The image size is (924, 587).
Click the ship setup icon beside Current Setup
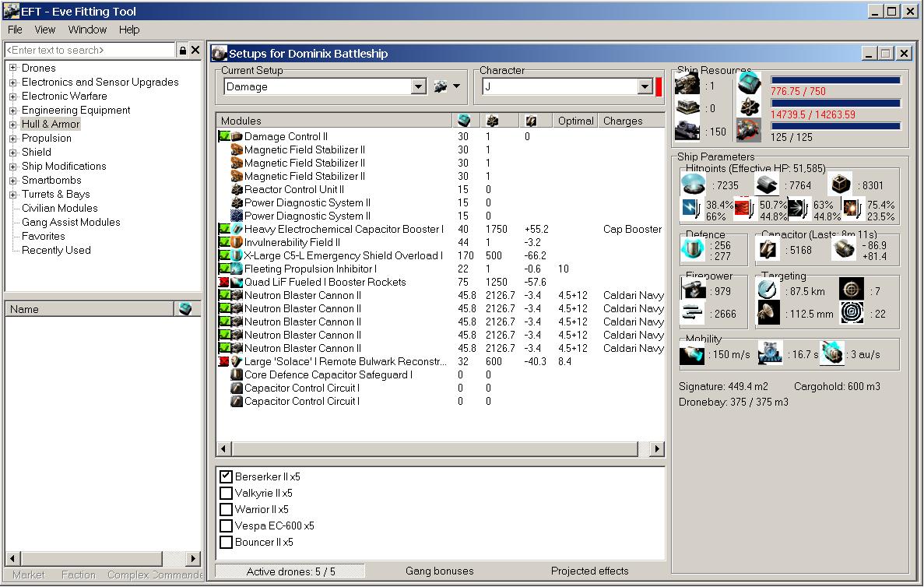click(441, 86)
